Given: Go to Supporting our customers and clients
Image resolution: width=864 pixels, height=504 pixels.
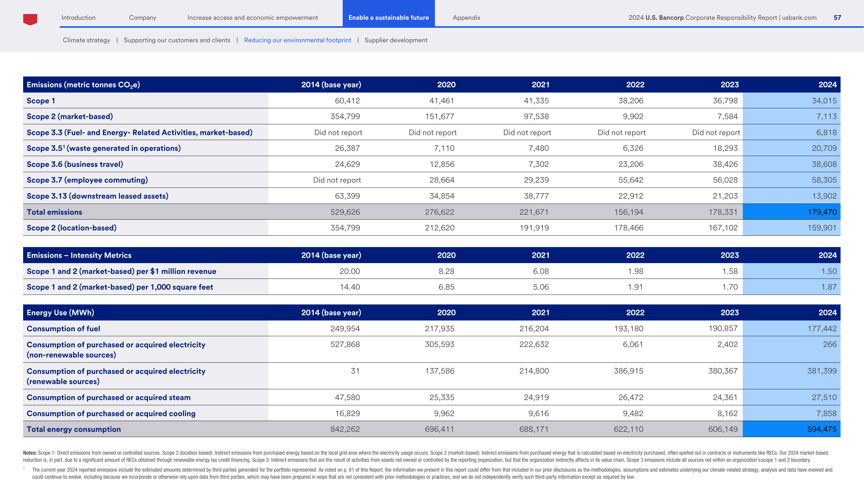Looking at the screenshot, I should (x=177, y=40).
